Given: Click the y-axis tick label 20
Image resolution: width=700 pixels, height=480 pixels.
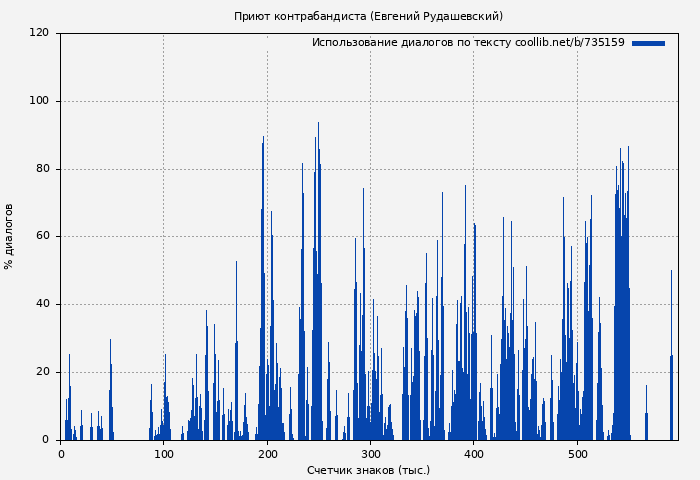Looking at the screenshot, I should pos(42,372).
